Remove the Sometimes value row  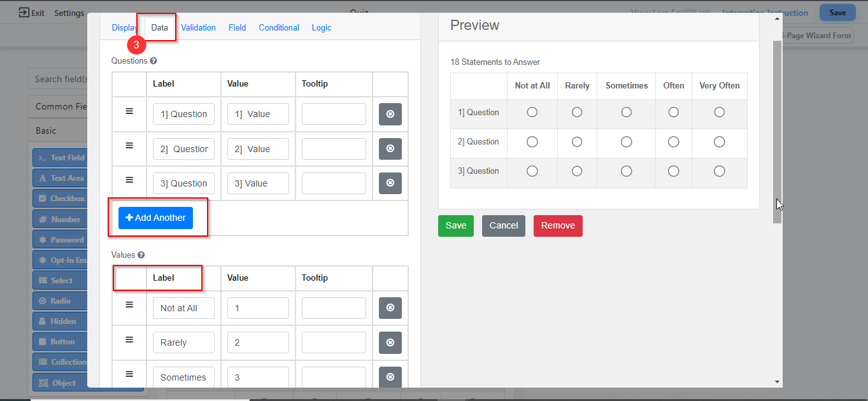tap(390, 377)
